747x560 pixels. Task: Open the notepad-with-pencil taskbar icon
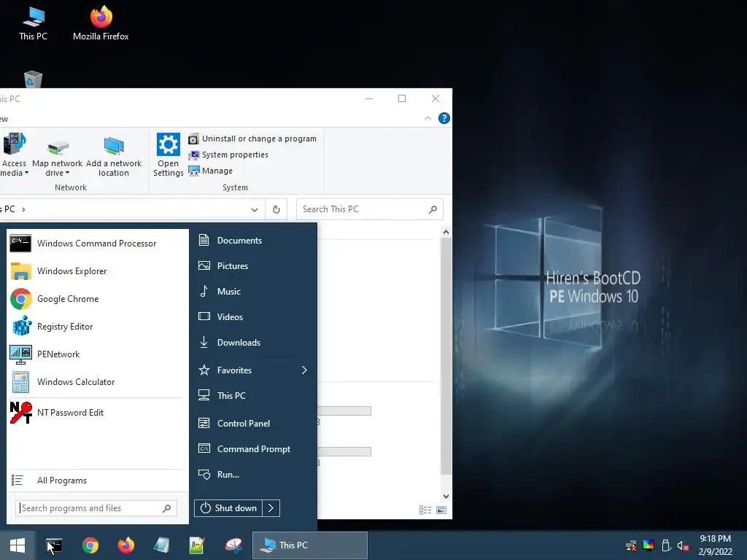[197, 545]
